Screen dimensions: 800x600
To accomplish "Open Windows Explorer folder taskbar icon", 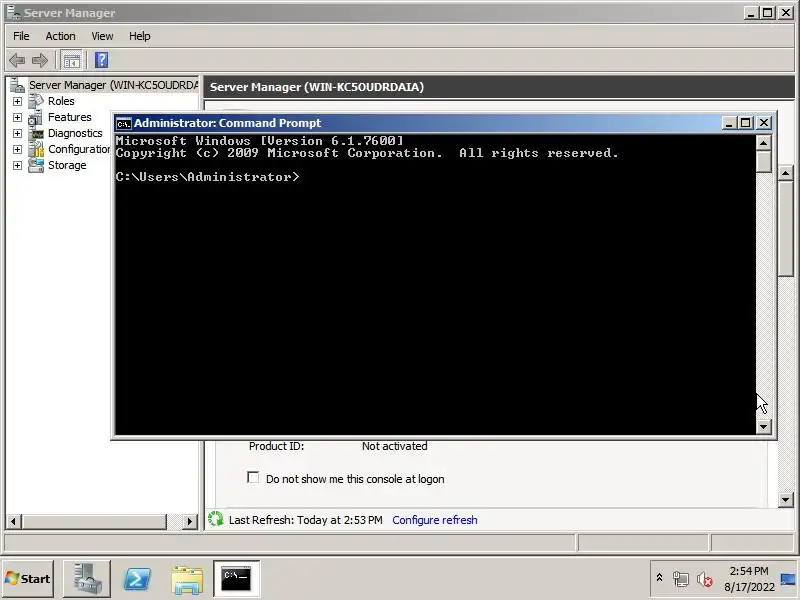I will 187,579.
